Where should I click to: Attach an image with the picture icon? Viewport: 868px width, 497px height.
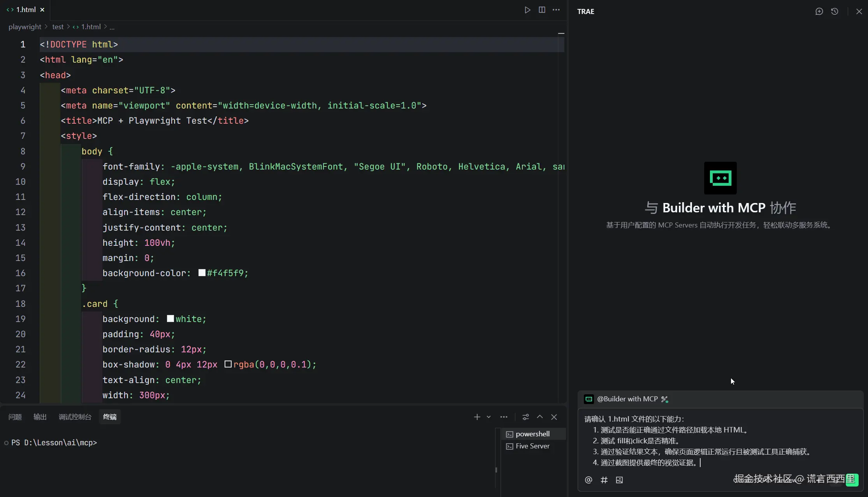click(619, 480)
